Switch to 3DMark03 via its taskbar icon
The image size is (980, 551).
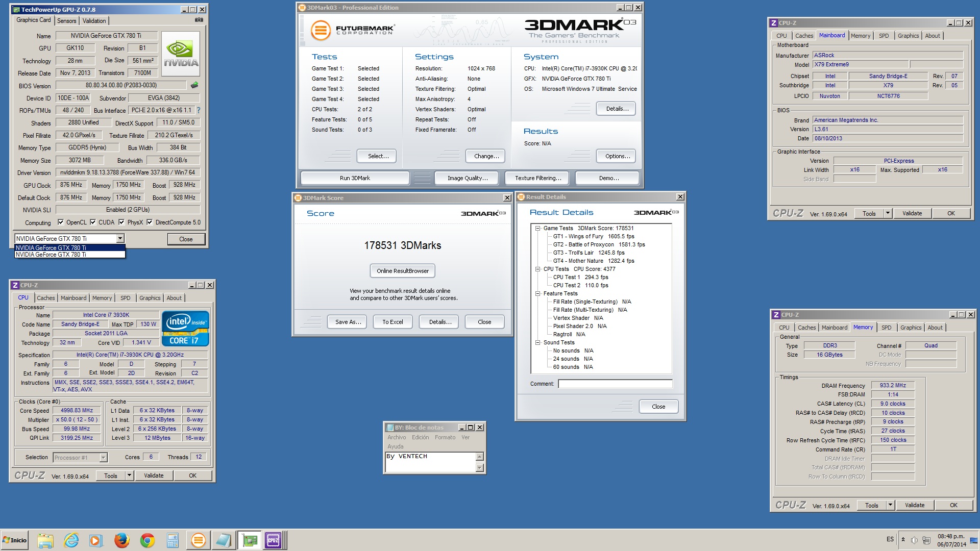click(198, 540)
